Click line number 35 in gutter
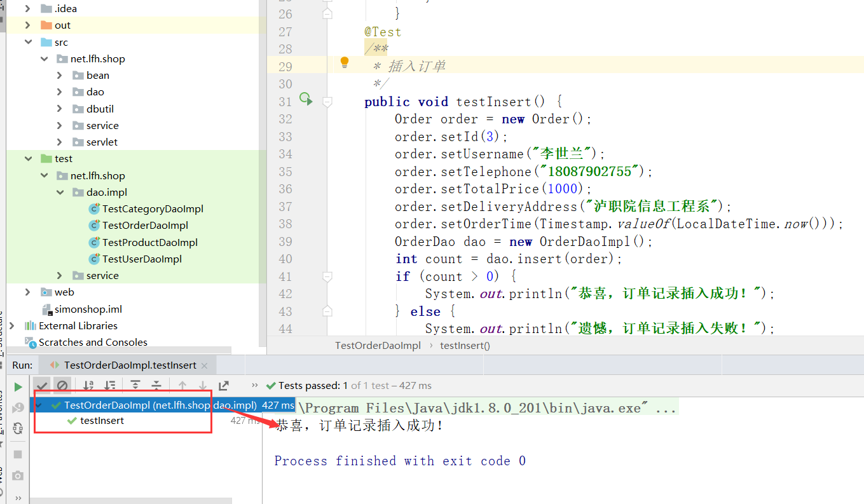 tap(285, 172)
